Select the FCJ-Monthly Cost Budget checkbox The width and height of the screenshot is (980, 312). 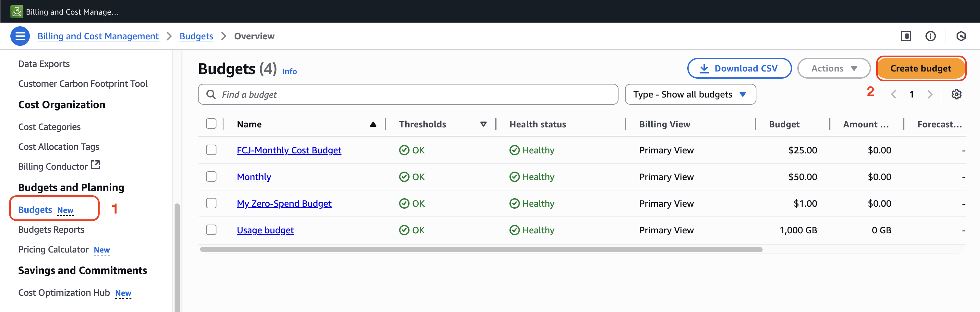coord(211,150)
